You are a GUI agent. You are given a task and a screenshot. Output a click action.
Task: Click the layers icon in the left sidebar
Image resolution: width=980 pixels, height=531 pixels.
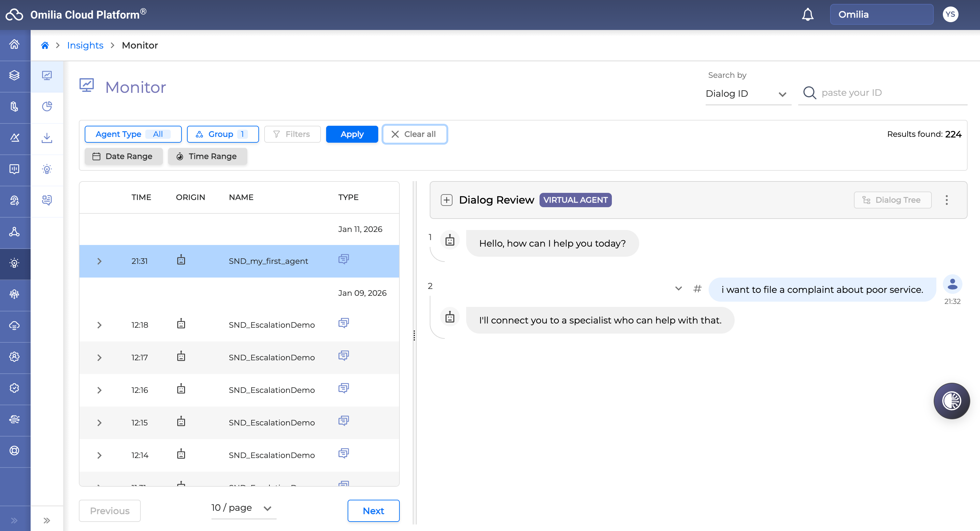(14, 75)
